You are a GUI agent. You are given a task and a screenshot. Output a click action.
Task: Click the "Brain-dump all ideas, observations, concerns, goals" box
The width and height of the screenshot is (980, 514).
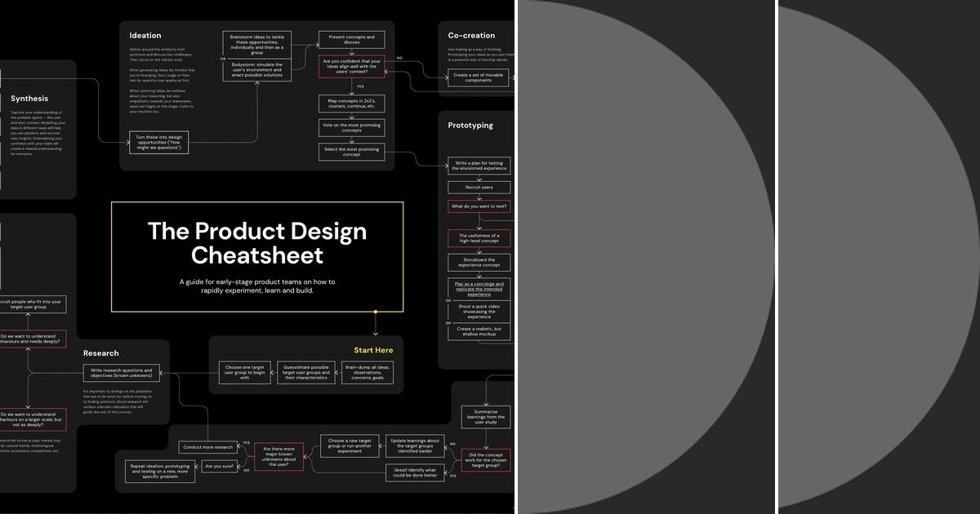point(367,374)
